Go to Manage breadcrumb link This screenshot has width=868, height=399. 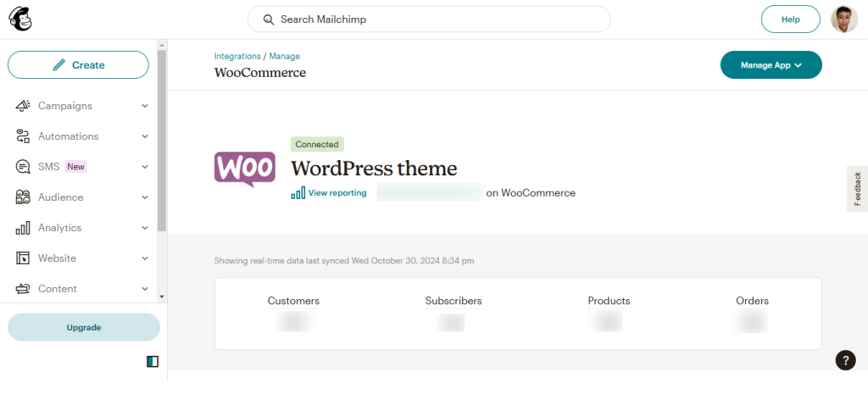tap(285, 56)
